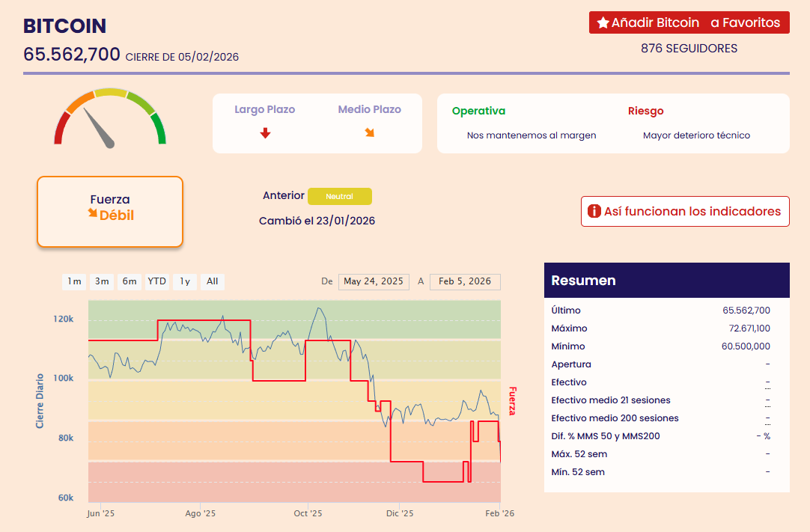Image resolution: width=810 pixels, height=532 pixels.
Task: Click Mayor deterioro técnico text
Action: pos(696,135)
